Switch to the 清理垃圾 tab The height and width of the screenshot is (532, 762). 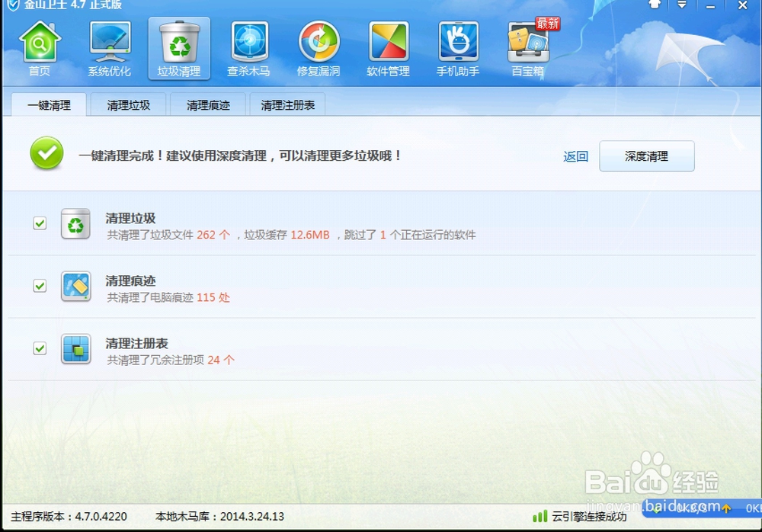127,106
